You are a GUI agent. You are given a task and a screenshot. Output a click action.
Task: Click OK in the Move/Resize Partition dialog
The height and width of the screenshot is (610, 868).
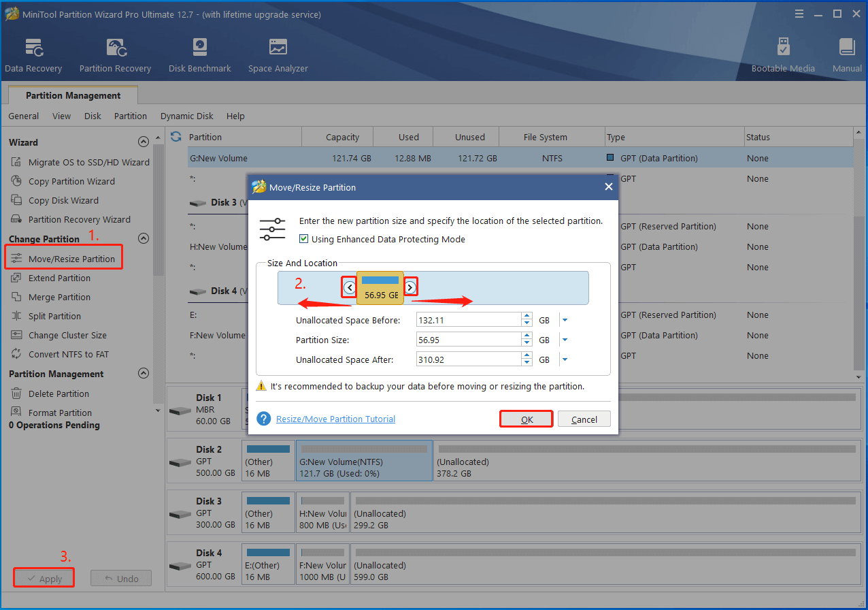pyautogui.click(x=526, y=419)
